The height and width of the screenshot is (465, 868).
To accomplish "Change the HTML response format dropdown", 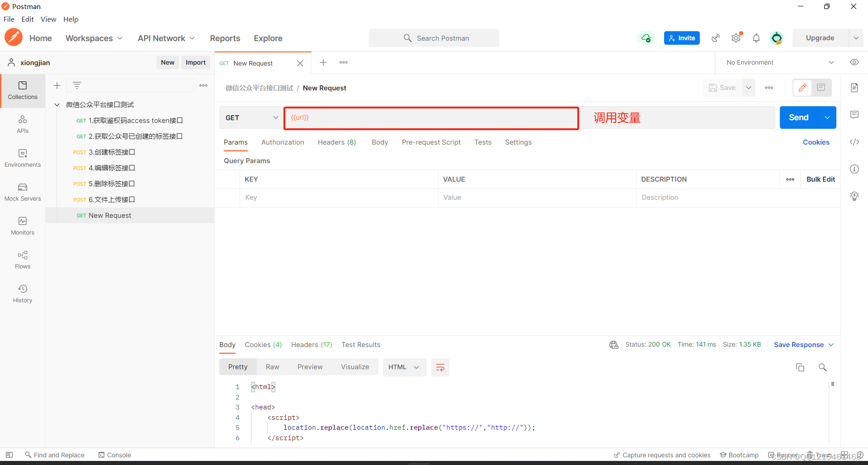I will pyautogui.click(x=404, y=367).
